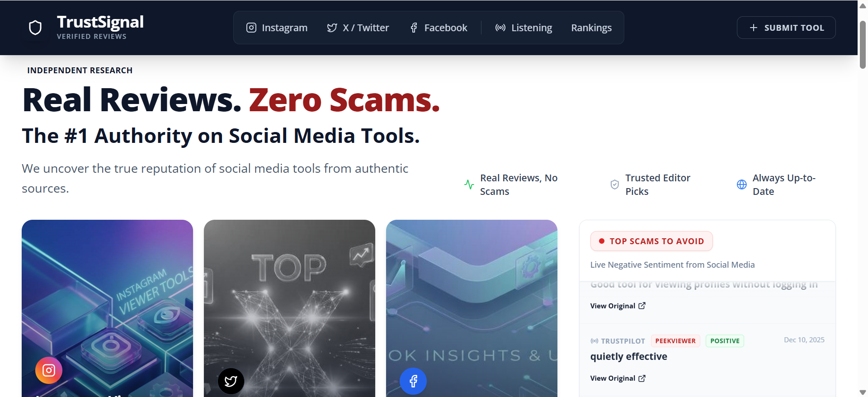Select the Instagram camera icon in navigation
The image size is (868, 397).
coord(251,28)
